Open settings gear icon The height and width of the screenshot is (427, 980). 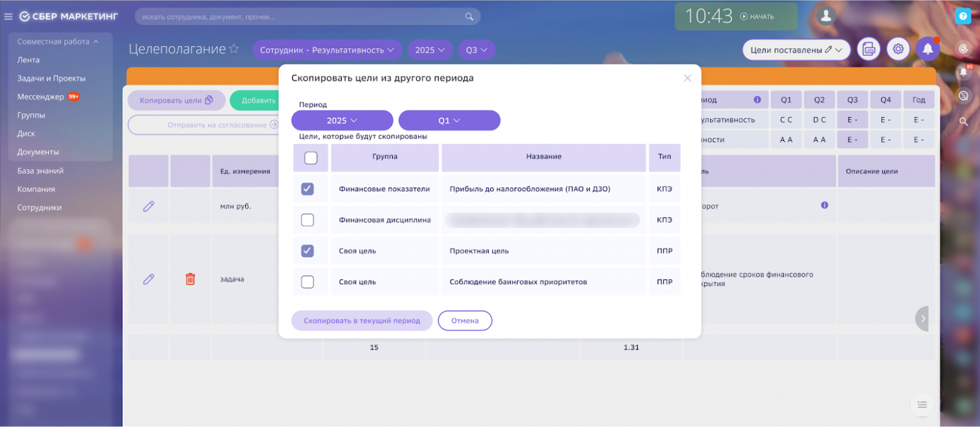[898, 49]
